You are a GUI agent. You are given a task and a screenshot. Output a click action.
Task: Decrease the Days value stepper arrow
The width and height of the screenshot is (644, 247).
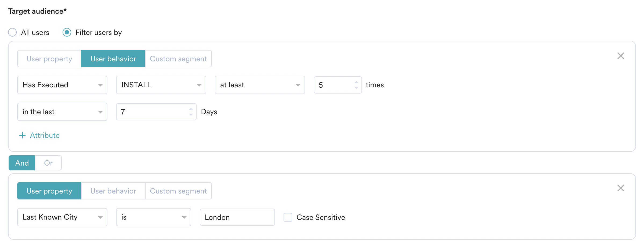[x=191, y=115]
